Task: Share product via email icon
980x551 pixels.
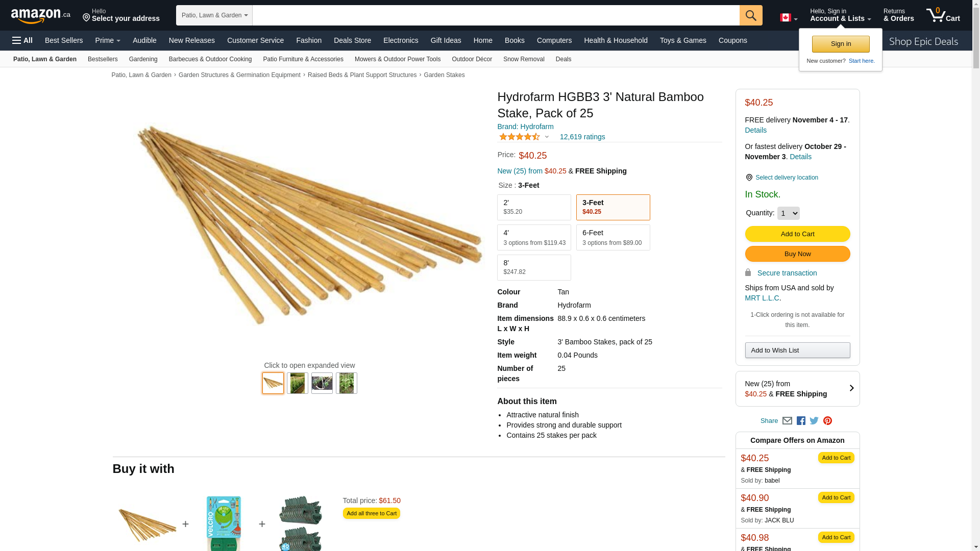Action: (x=787, y=421)
